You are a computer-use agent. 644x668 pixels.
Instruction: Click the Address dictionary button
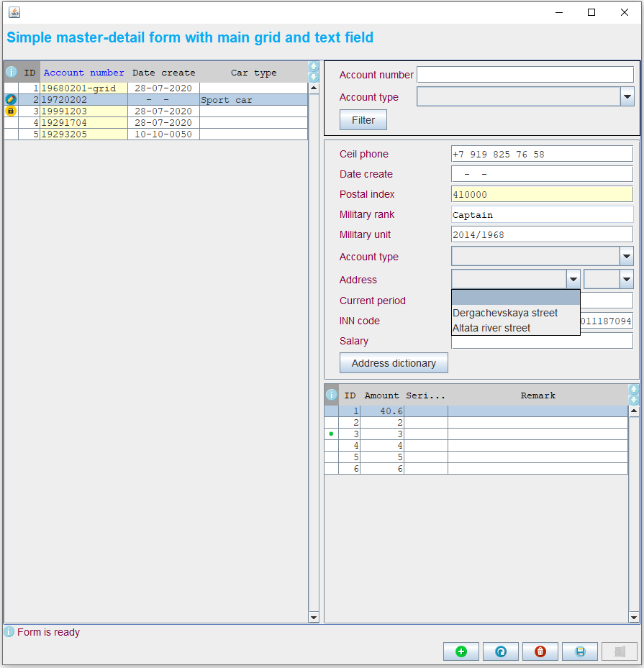coord(394,363)
